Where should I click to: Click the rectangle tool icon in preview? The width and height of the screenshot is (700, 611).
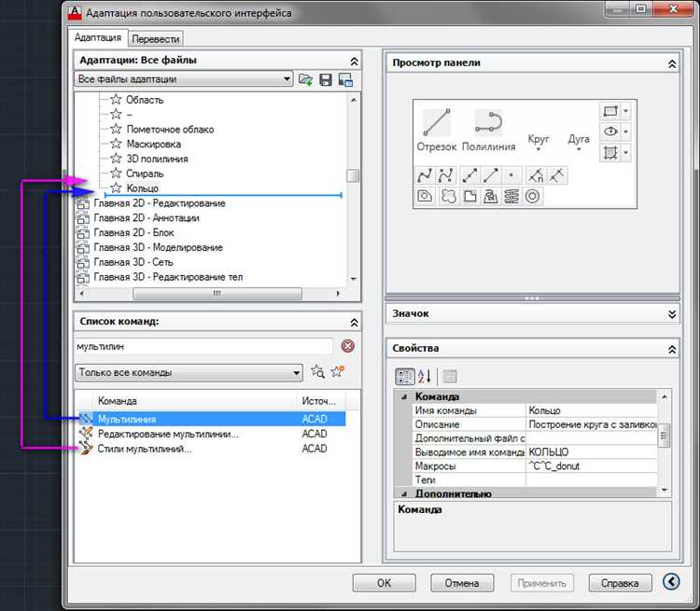(x=610, y=111)
